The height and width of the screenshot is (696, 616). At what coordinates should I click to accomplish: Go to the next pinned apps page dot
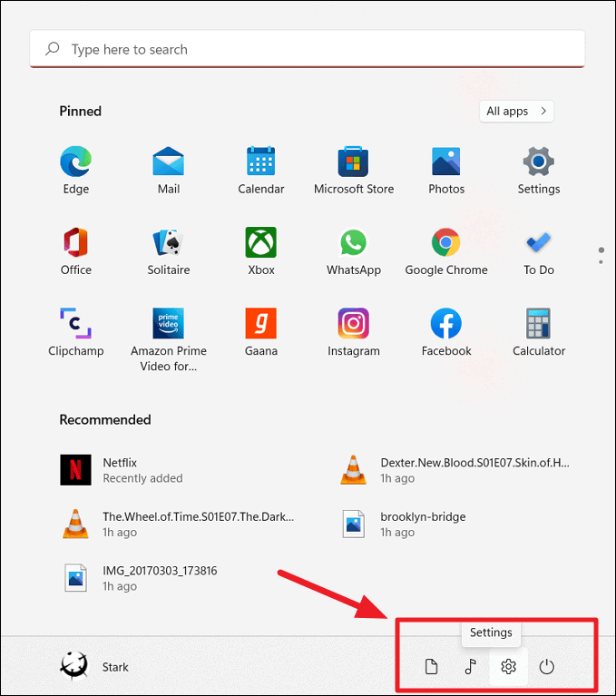(x=601, y=262)
